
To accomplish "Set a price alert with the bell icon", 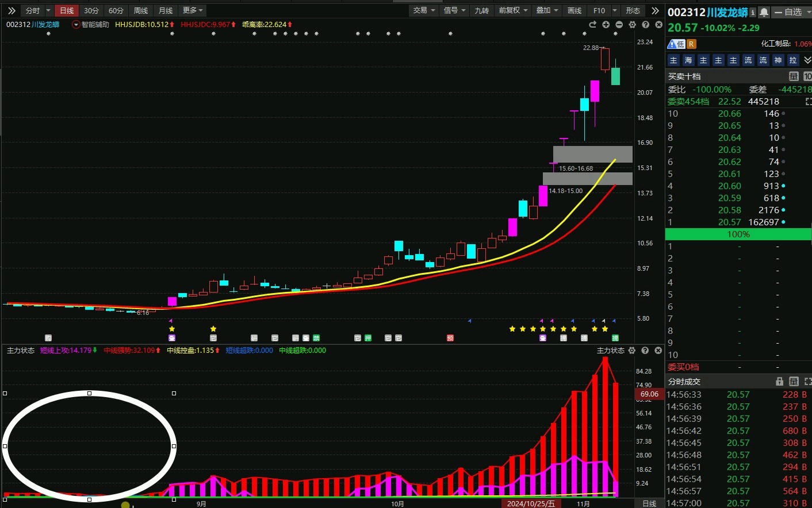I will coord(764,12).
